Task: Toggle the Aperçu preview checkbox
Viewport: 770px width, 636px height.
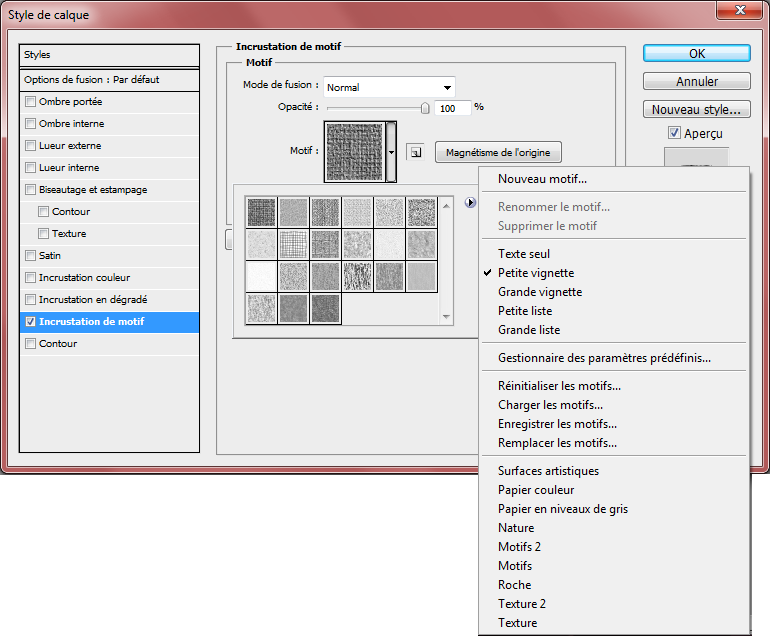Action: 674,133
